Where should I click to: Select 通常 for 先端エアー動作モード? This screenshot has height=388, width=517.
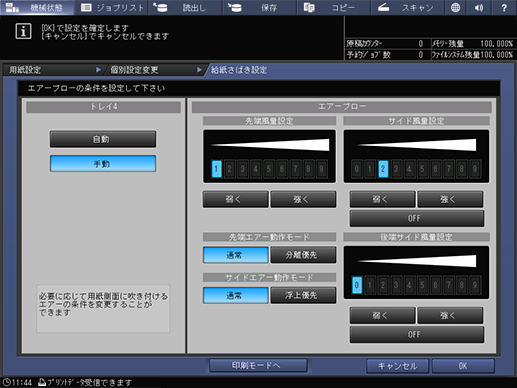(235, 255)
